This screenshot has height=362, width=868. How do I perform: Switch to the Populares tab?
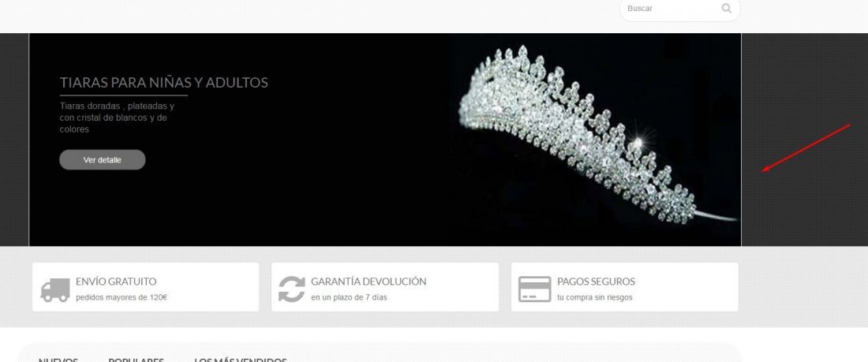click(137, 360)
